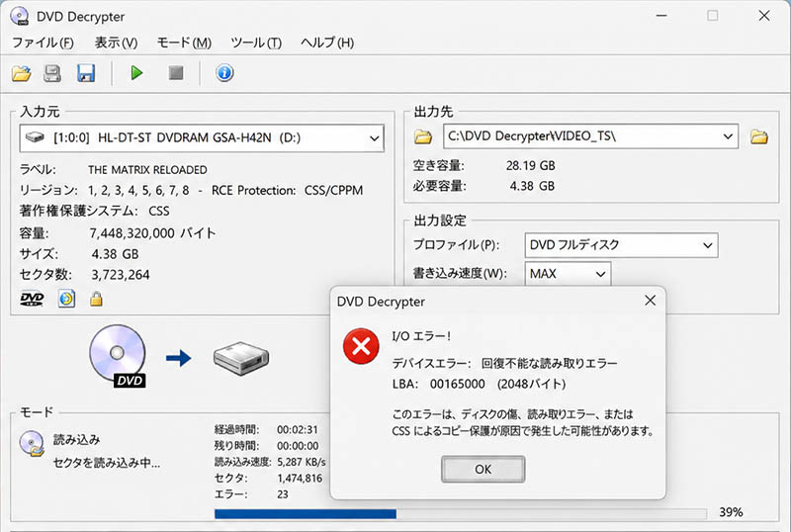Click the sector value 1,474,816
This screenshot has height=532, width=791.
click(300, 479)
